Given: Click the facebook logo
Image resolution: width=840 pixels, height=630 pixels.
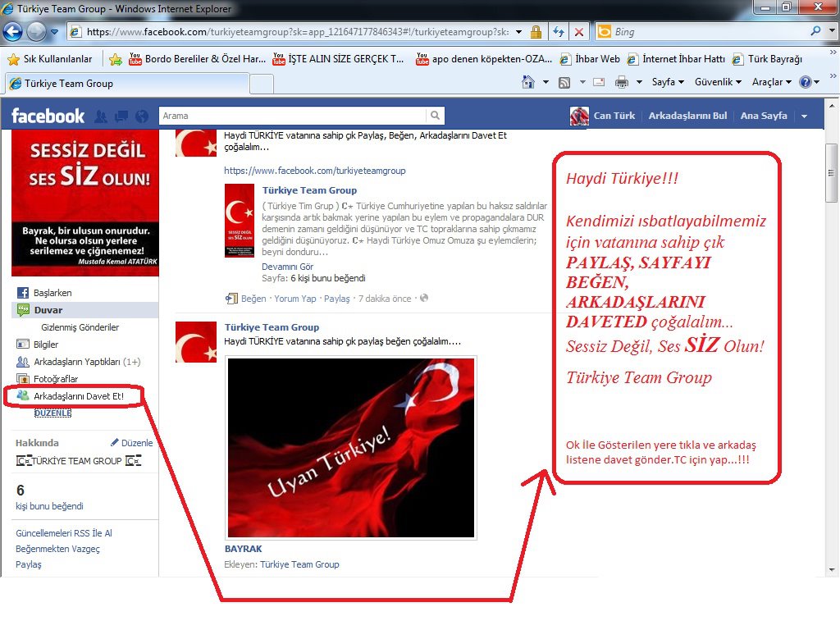Looking at the screenshot, I should 48,116.
